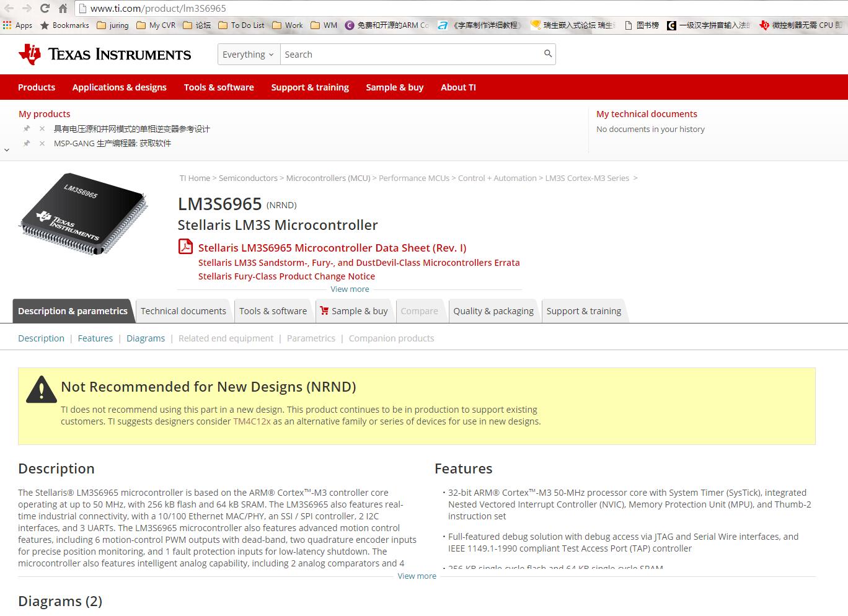This screenshot has width=848, height=616.
Task: Open the Support & training navigation menu
Action: click(310, 87)
